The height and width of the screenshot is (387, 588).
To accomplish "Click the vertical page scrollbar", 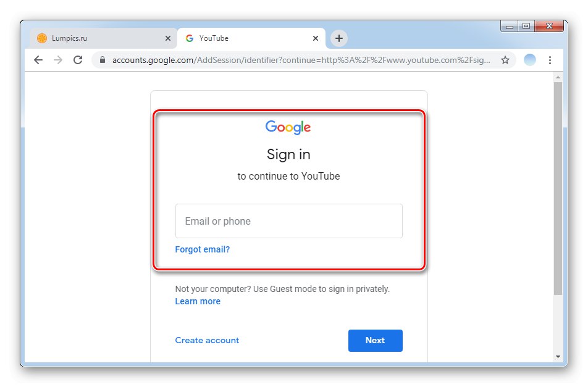I will [558, 185].
